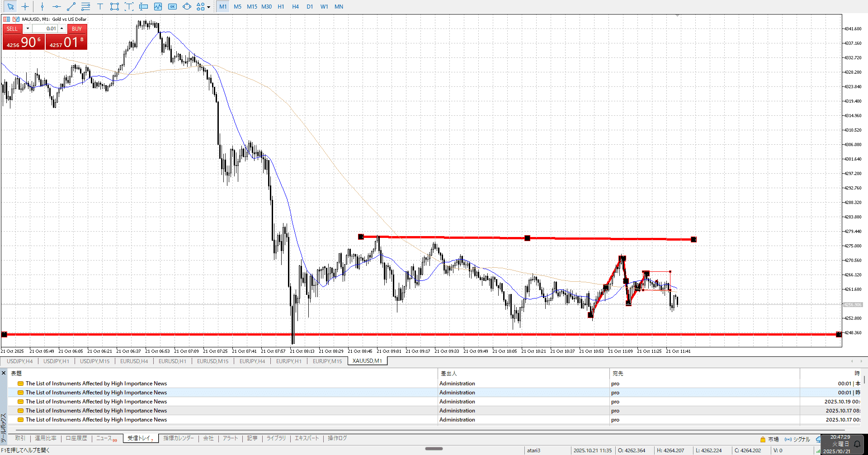Open the shapes objects dropdown arrow
Image resolution: width=868 pixels, height=455 pixels.
[x=208, y=7]
